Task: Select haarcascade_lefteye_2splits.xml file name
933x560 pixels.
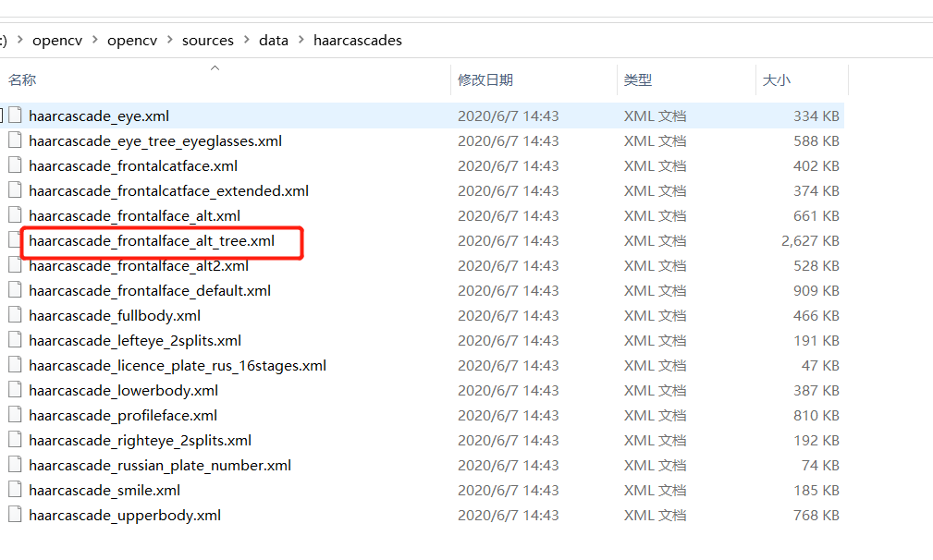Action: pyautogui.click(x=135, y=341)
